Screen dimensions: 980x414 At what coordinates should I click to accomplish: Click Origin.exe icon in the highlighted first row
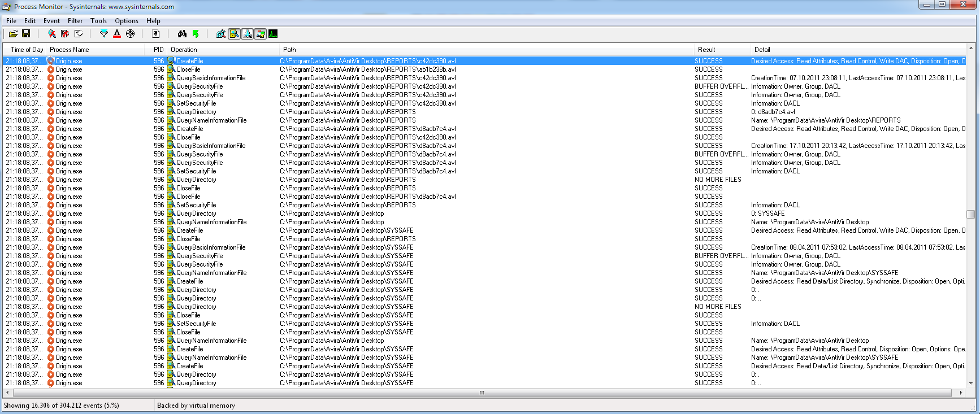click(x=51, y=61)
